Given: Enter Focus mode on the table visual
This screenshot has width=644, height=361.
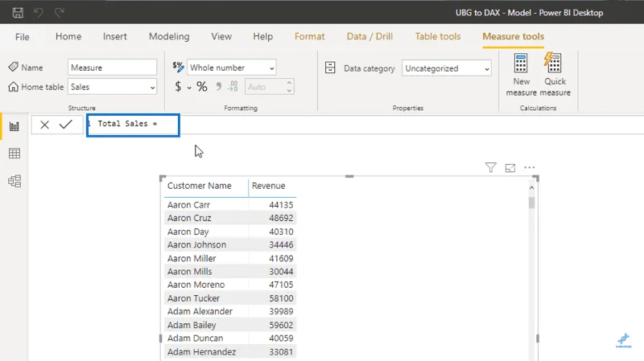Looking at the screenshot, I should click(510, 168).
